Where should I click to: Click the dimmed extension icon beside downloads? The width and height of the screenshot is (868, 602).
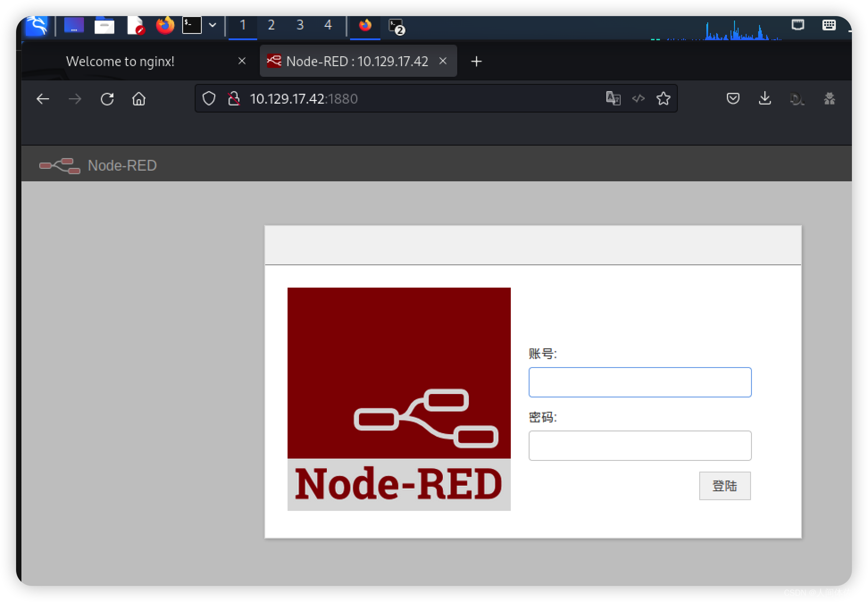(797, 99)
